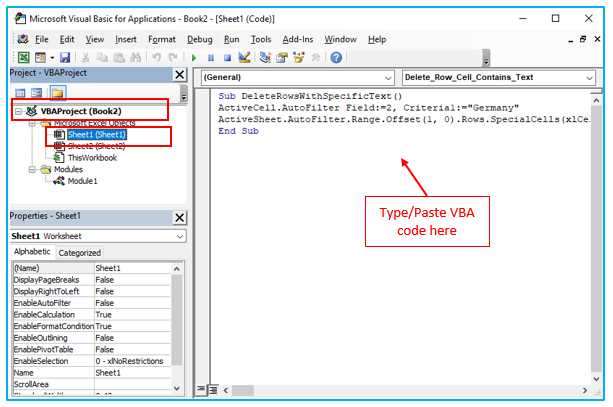Viewport: 613px width, 407px height.
Task: Open the Insert menu
Action: (x=125, y=39)
